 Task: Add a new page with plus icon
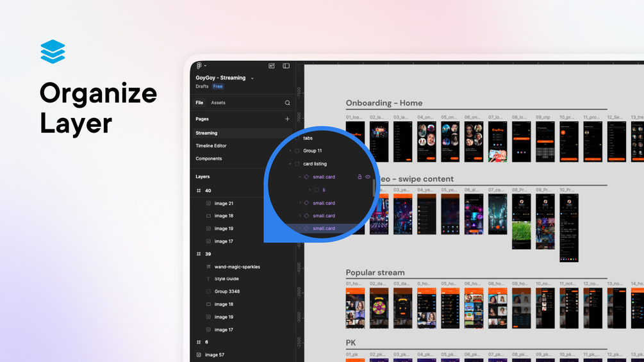tap(287, 119)
